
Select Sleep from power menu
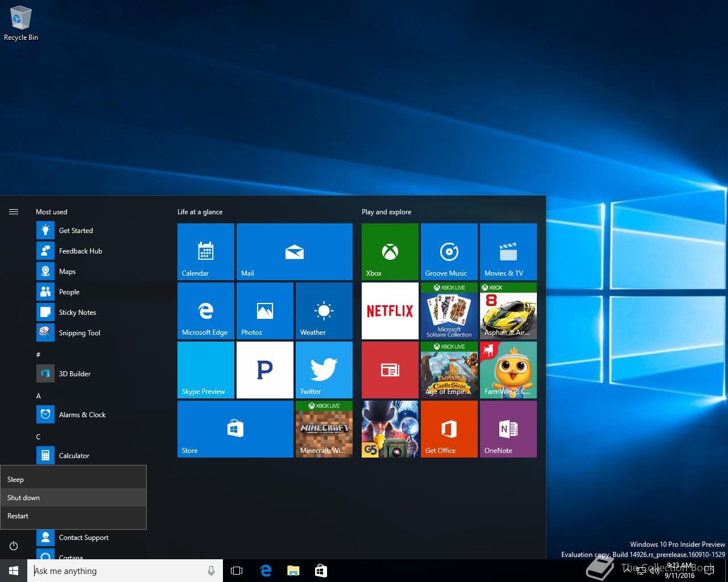(73, 479)
